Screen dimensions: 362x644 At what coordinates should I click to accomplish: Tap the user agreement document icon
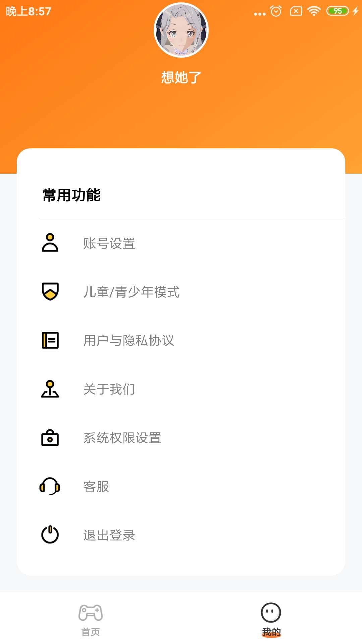point(50,340)
